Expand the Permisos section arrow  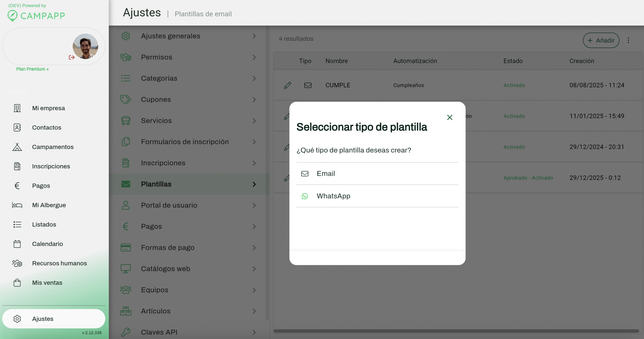254,57
